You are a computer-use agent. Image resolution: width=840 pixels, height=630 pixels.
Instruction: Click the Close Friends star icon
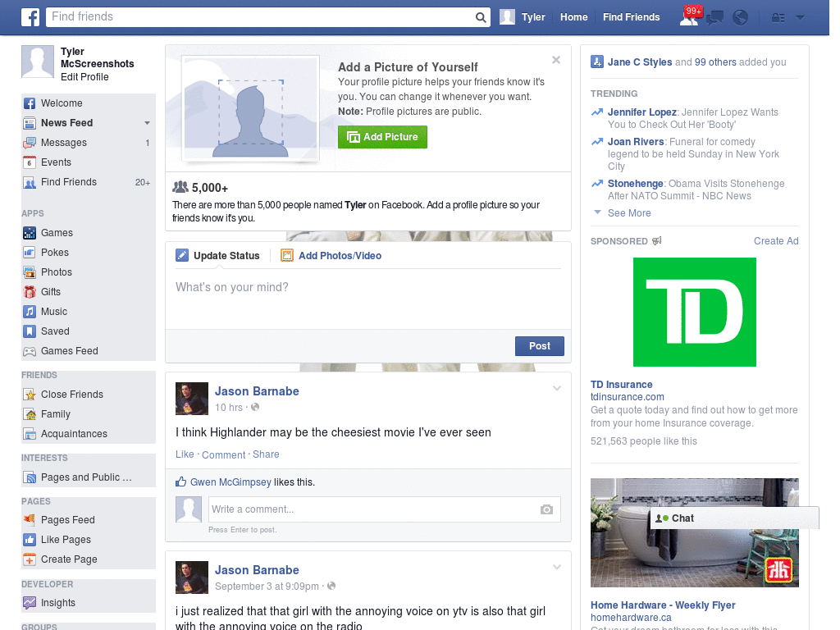point(30,395)
